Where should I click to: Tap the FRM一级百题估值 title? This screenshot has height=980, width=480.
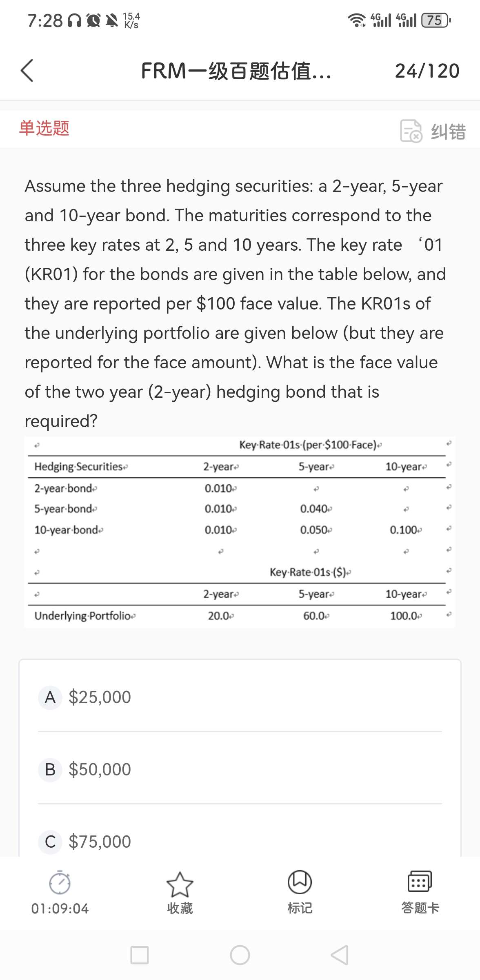(x=236, y=71)
